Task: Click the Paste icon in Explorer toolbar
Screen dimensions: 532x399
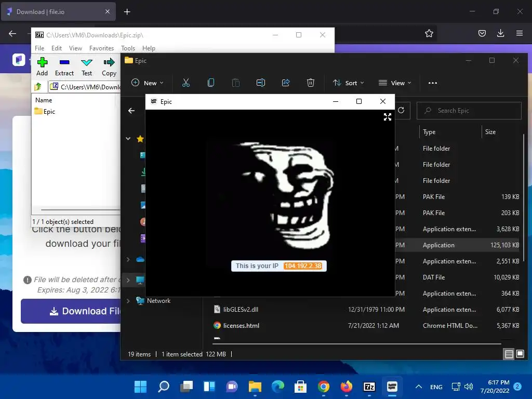Action: point(236,83)
